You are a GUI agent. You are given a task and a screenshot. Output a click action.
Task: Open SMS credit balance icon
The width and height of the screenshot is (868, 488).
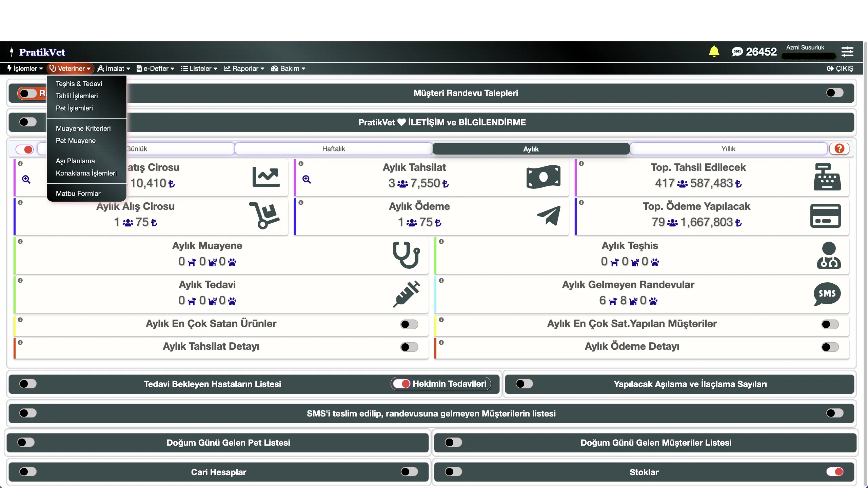pyautogui.click(x=737, y=52)
